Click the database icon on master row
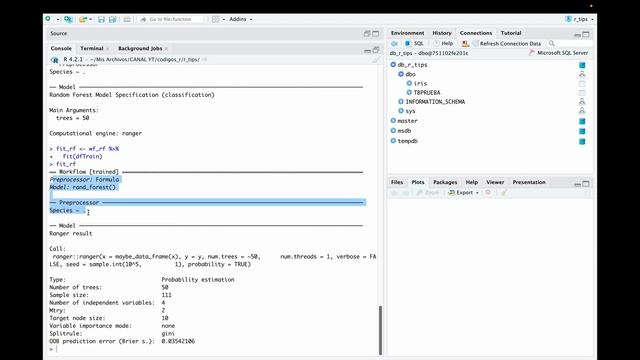This screenshot has width=640, height=360. coord(582,121)
